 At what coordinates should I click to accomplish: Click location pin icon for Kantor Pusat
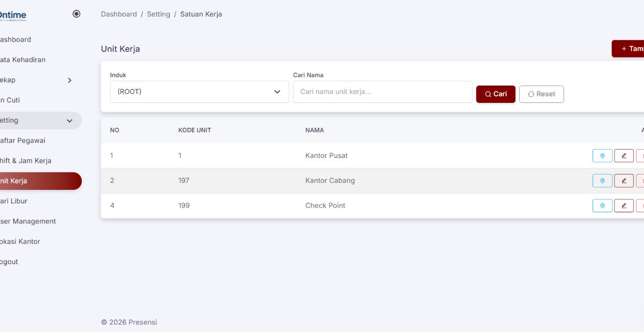(602, 156)
